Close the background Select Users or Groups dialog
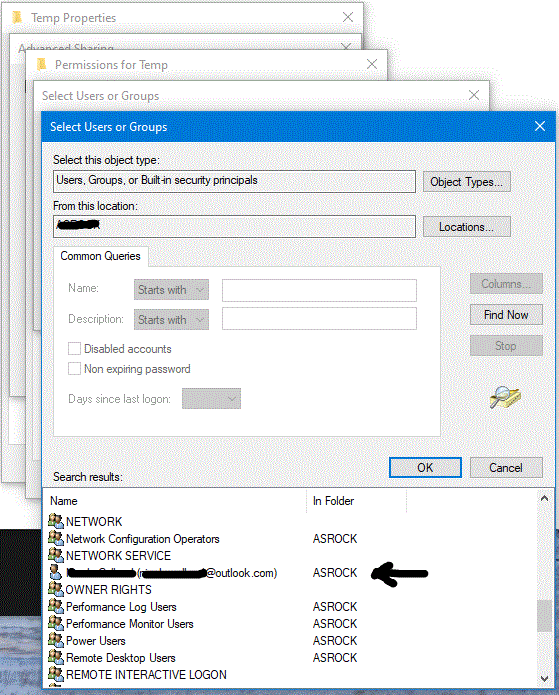Image resolution: width=559 pixels, height=695 pixels. pos(474,95)
